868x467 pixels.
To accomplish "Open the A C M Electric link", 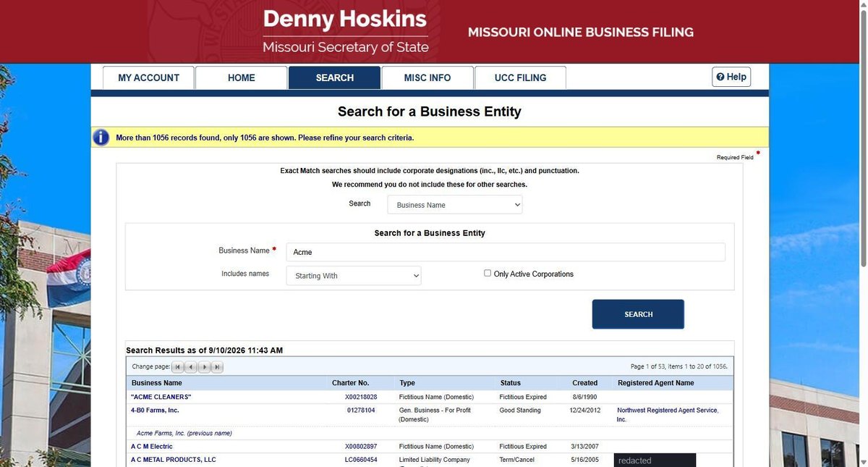I will click(x=152, y=447).
